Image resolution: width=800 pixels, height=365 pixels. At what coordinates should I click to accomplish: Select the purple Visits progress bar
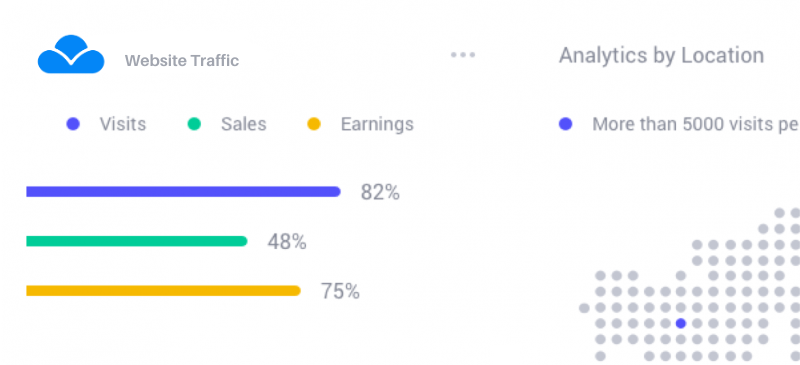pyautogui.click(x=183, y=191)
